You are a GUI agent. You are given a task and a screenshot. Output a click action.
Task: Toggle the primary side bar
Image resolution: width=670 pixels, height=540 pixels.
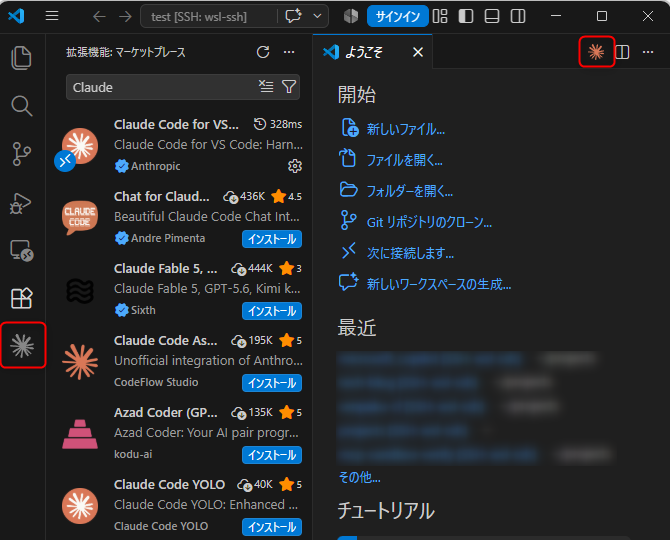466,16
